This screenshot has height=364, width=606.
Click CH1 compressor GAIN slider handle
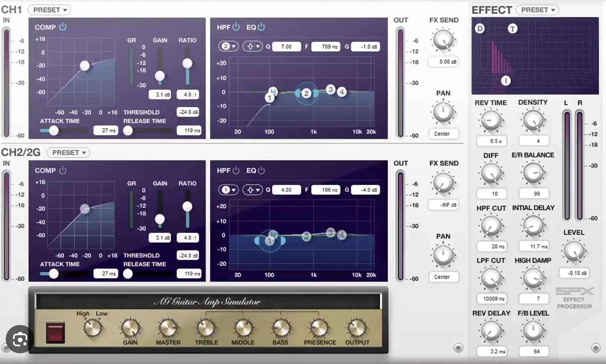click(160, 76)
